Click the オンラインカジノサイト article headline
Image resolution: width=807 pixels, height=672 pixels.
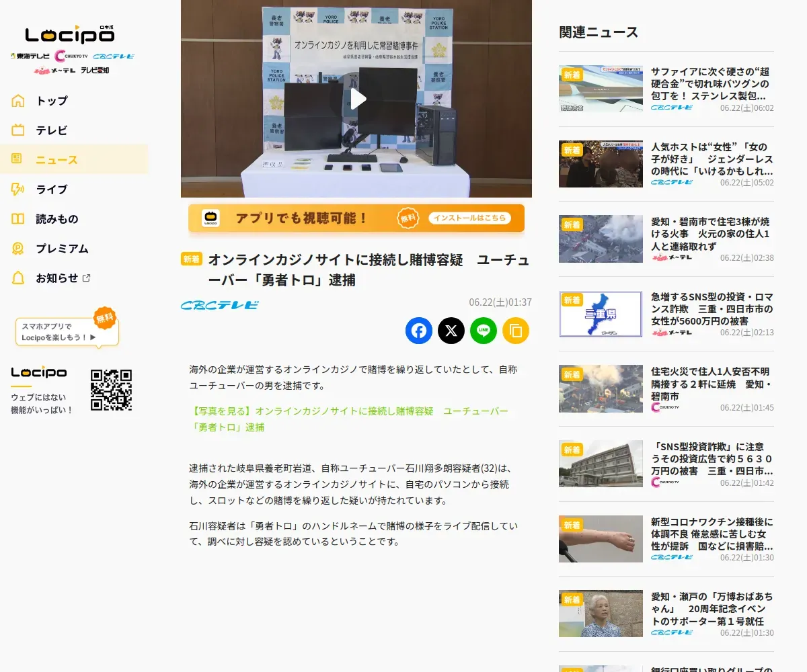click(369, 270)
